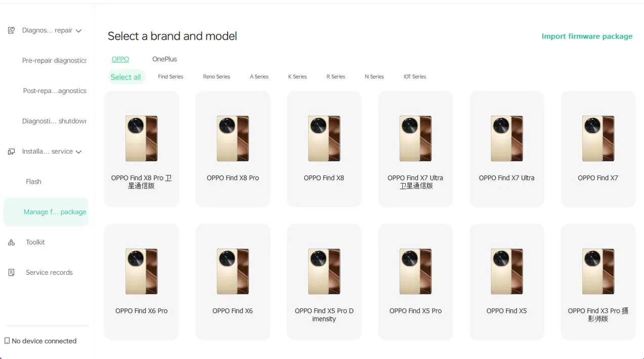Collapse the Diagnostics repair section chevron
This screenshot has width=644, height=359.
click(78, 31)
